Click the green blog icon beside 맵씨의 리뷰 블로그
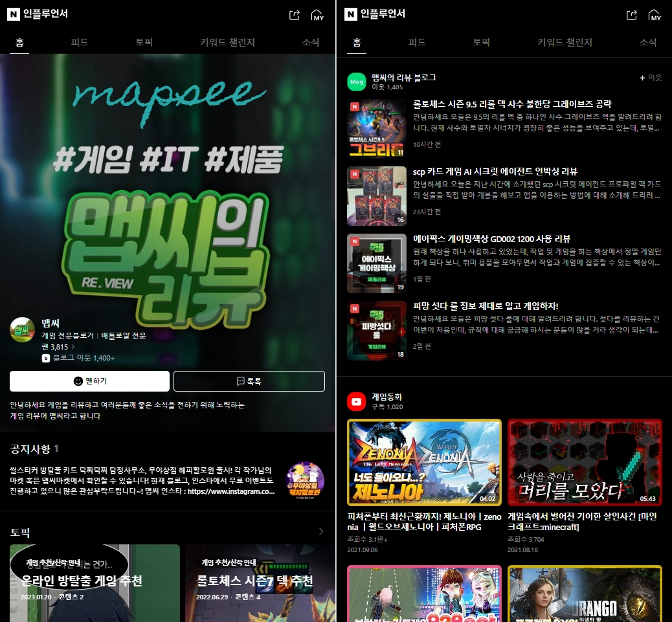 [x=357, y=82]
